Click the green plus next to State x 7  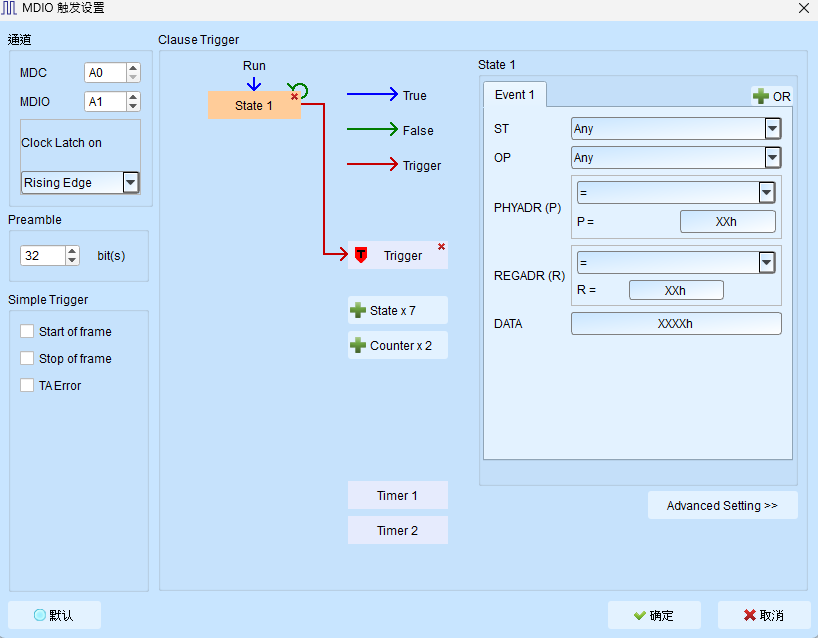(x=358, y=310)
